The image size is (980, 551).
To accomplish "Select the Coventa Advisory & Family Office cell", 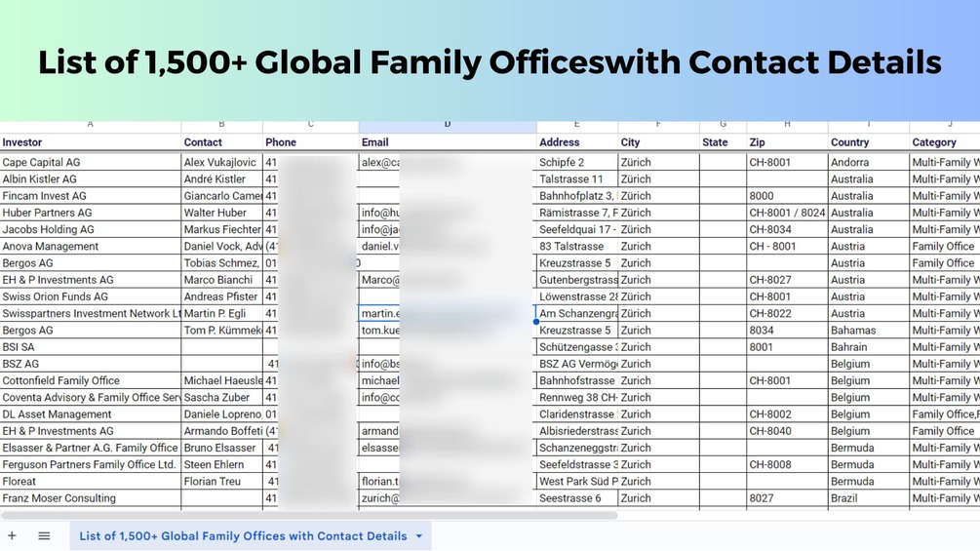I will [91, 398].
